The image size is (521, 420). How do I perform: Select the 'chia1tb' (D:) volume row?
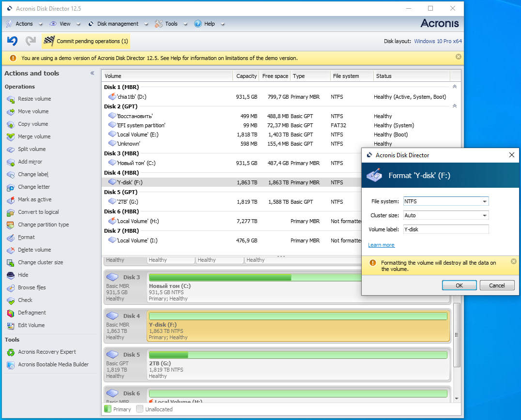click(281, 97)
